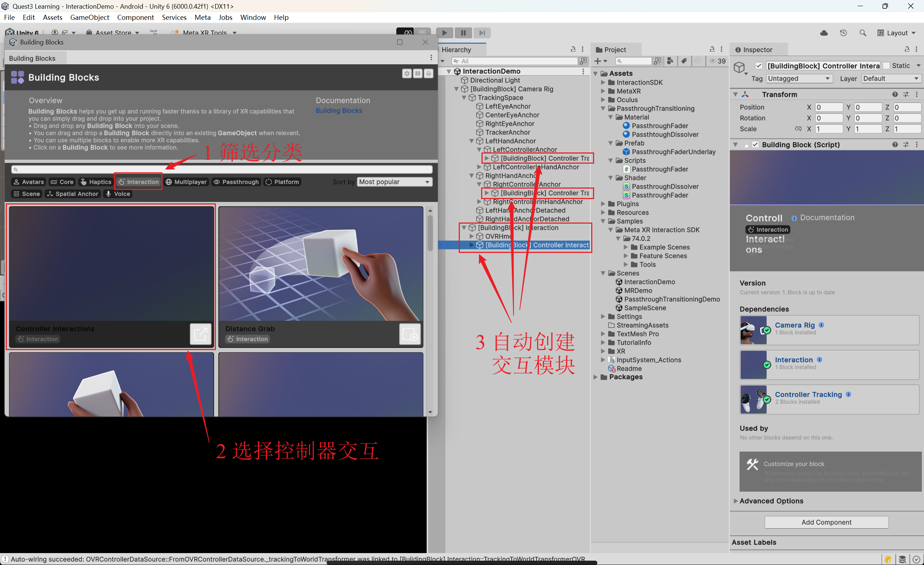Screen dimensions: 924x565
Task: Open Transform component preset icon
Action: coord(906,94)
